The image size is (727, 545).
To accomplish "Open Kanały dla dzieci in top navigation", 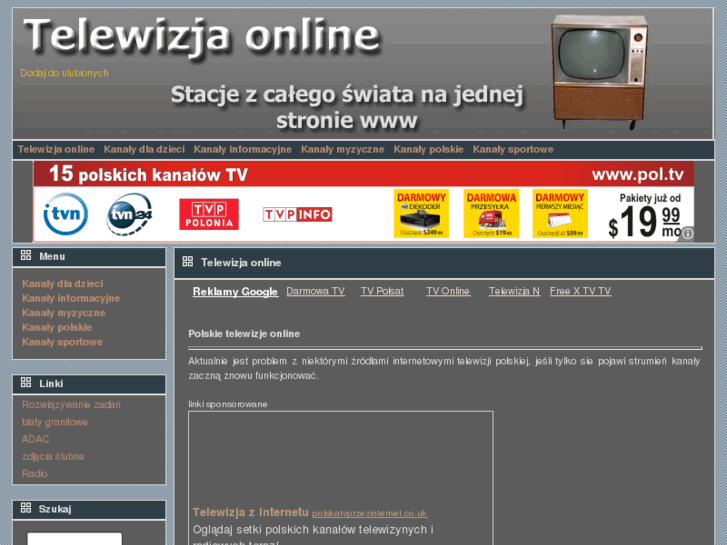I will pyautogui.click(x=144, y=149).
